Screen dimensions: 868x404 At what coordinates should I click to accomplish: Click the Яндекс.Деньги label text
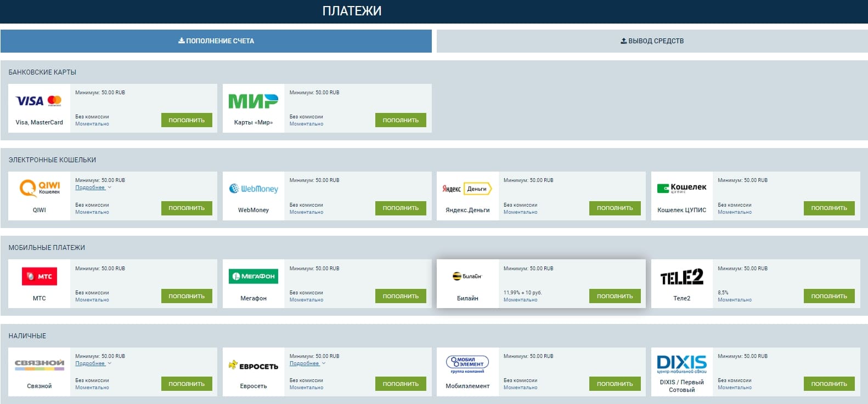(x=467, y=210)
